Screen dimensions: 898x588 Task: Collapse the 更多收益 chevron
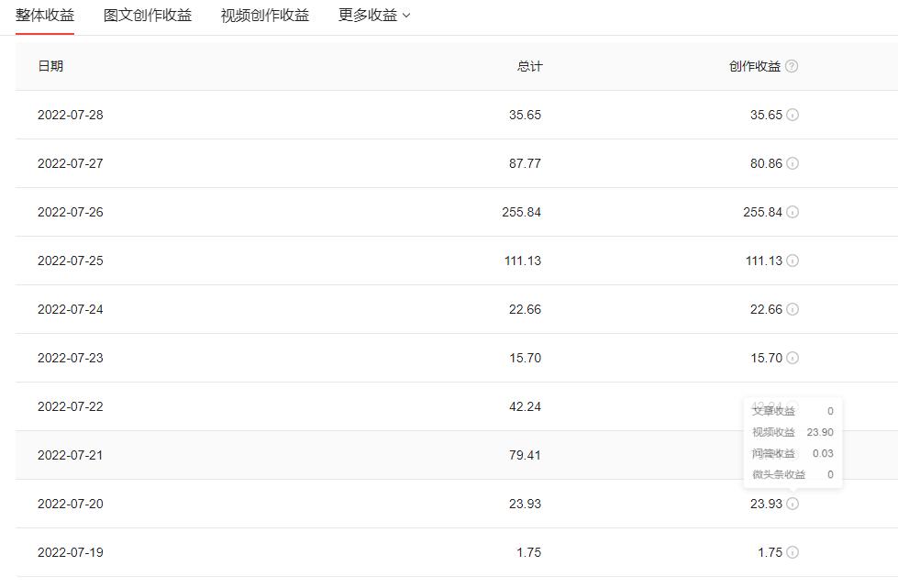tap(405, 16)
